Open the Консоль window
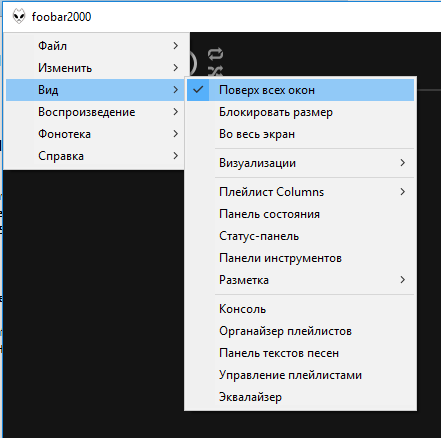This screenshot has height=438, width=441. point(300,309)
